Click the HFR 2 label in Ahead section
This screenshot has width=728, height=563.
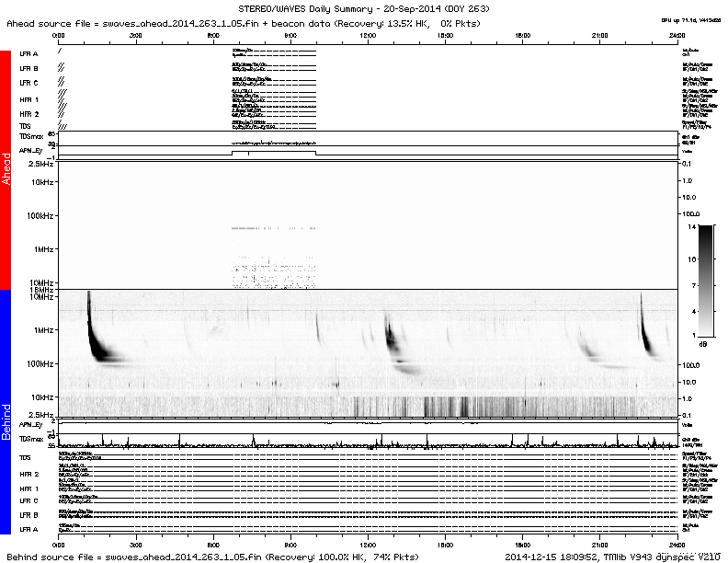(28, 114)
